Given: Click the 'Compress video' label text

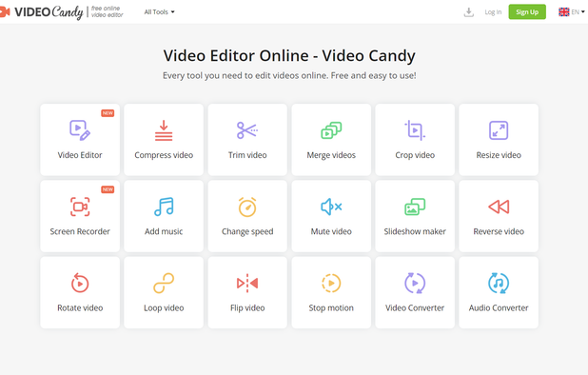Looking at the screenshot, I should (x=164, y=155).
